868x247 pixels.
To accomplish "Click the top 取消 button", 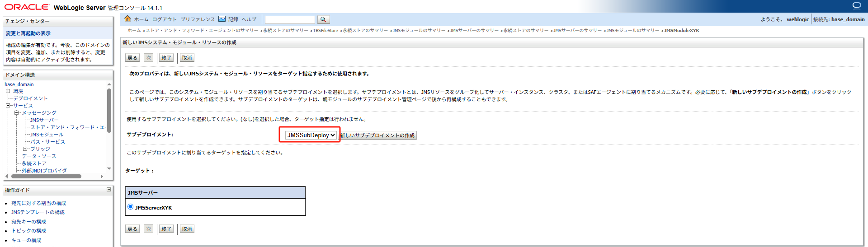I will [x=187, y=58].
